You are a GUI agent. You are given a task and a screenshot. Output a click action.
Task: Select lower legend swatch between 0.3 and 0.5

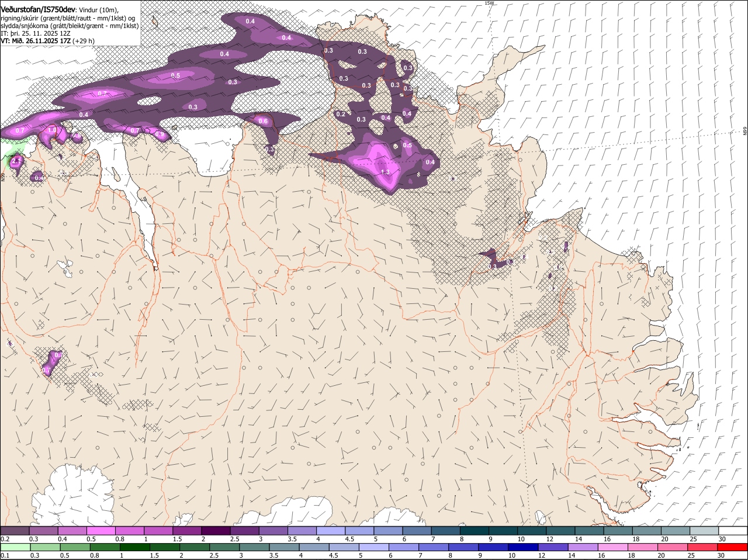[x=45, y=548]
